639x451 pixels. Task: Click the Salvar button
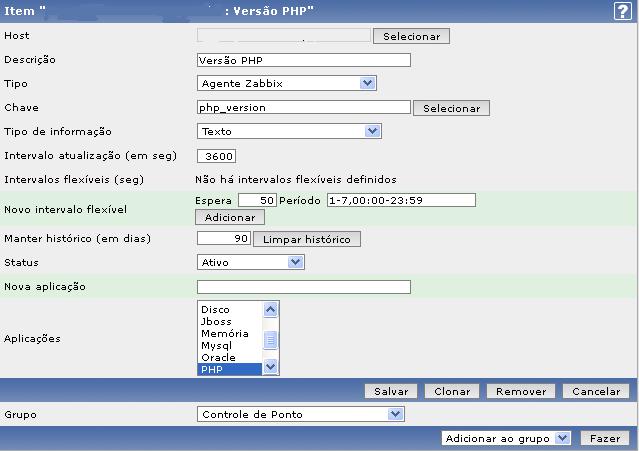point(391,392)
